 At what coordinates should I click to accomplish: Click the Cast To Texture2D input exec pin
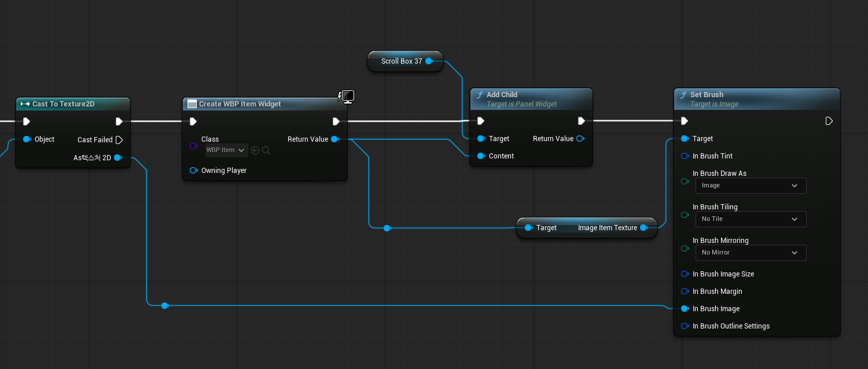pos(26,121)
